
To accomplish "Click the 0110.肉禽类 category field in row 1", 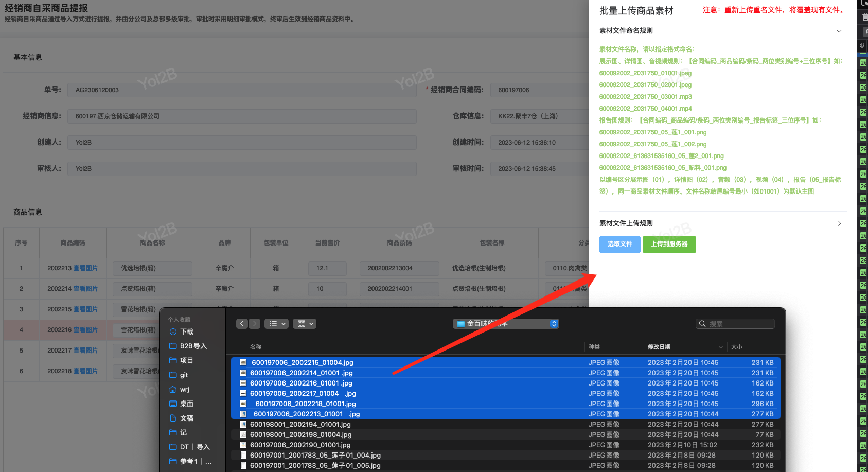I will point(567,268).
